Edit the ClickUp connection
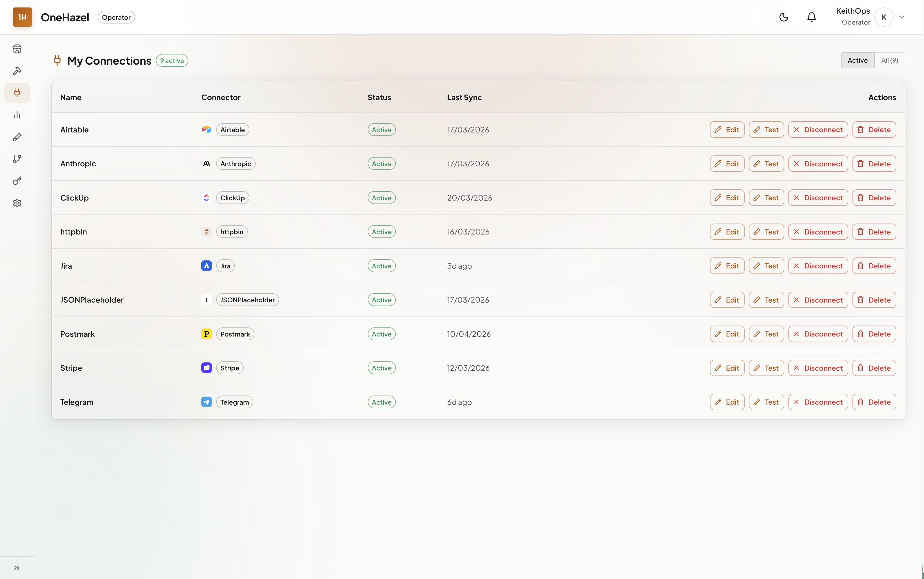 (727, 198)
